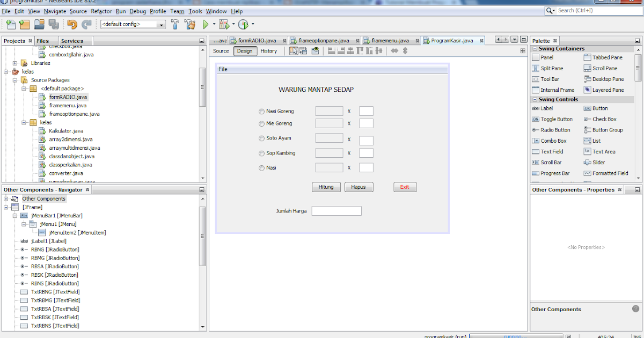Click the Hitung button on the form
The width and height of the screenshot is (644, 338).
pyautogui.click(x=326, y=187)
